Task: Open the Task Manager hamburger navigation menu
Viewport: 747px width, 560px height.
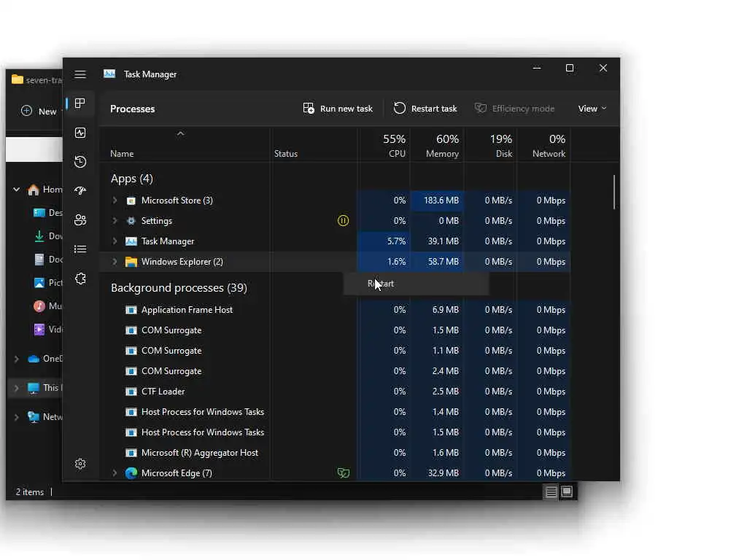Action: (80, 74)
